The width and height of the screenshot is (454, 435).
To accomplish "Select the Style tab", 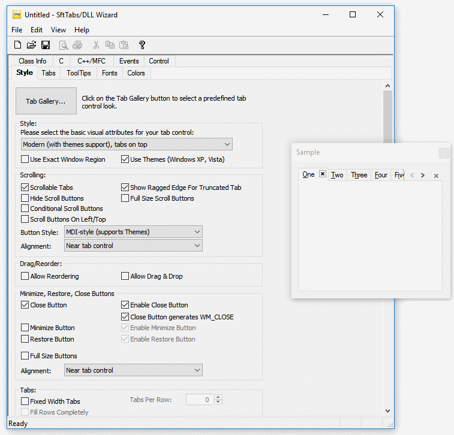I will 24,72.
